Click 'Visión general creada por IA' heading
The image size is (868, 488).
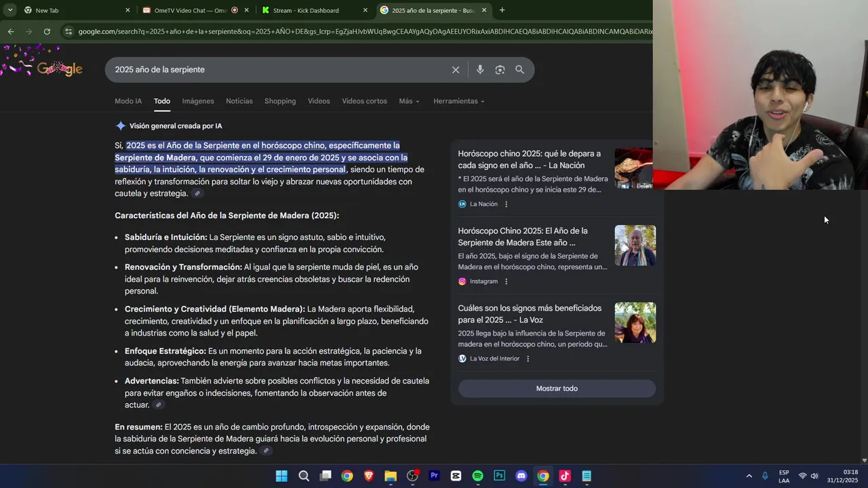pos(176,126)
